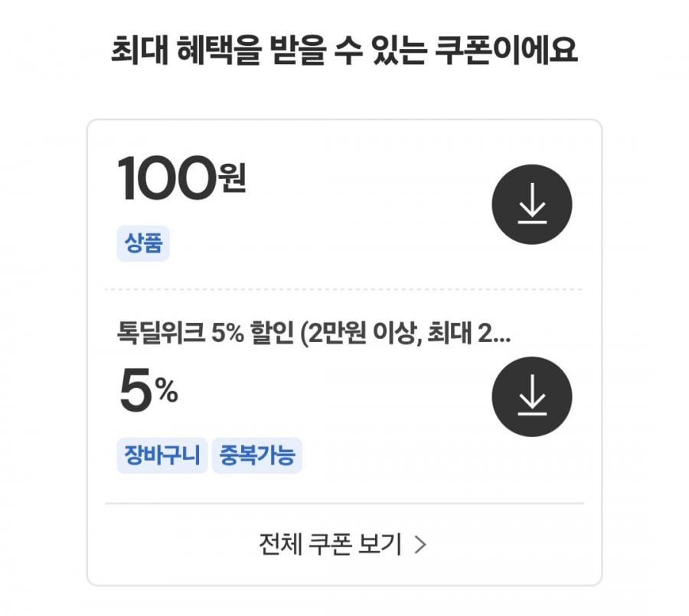Click the percent symbol beside the 5

(167, 390)
